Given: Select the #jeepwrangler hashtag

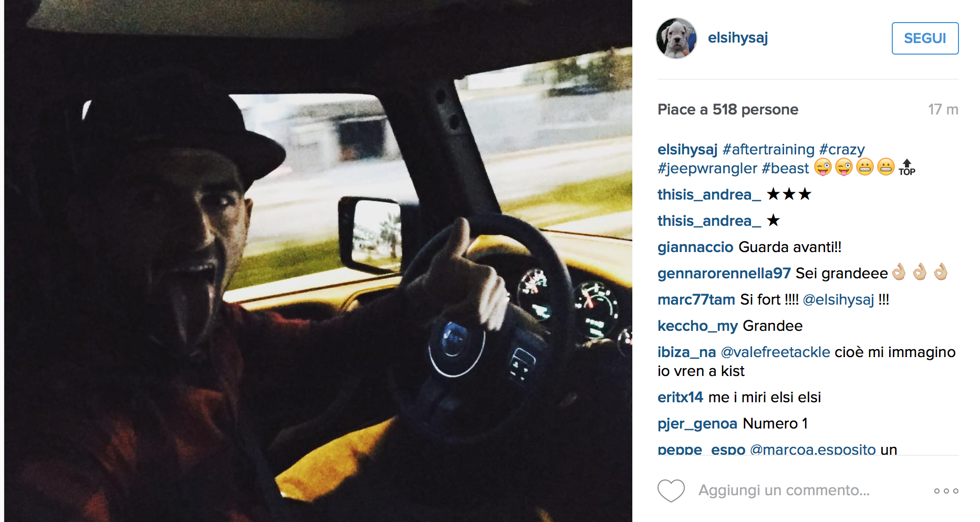Looking at the screenshot, I should [x=707, y=169].
